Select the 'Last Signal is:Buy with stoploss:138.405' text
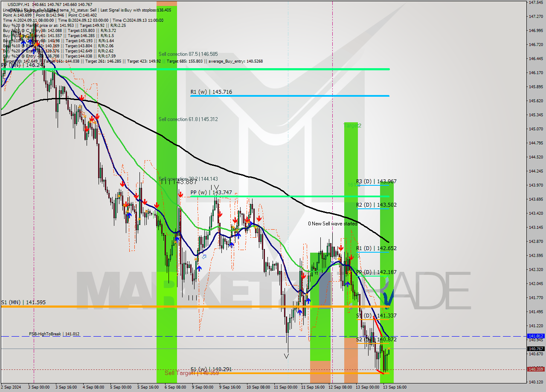The width and height of the screenshot is (546, 392). [x=136, y=10]
